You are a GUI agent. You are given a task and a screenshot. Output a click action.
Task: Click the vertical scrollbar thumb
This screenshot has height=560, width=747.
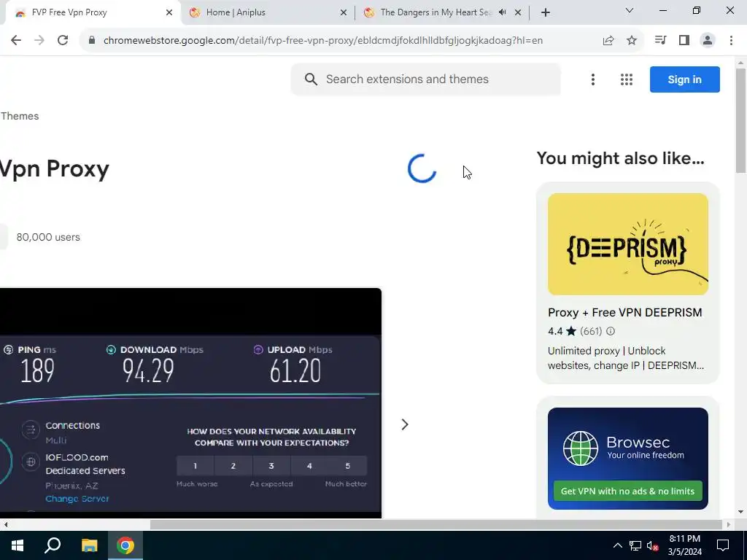(x=741, y=120)
